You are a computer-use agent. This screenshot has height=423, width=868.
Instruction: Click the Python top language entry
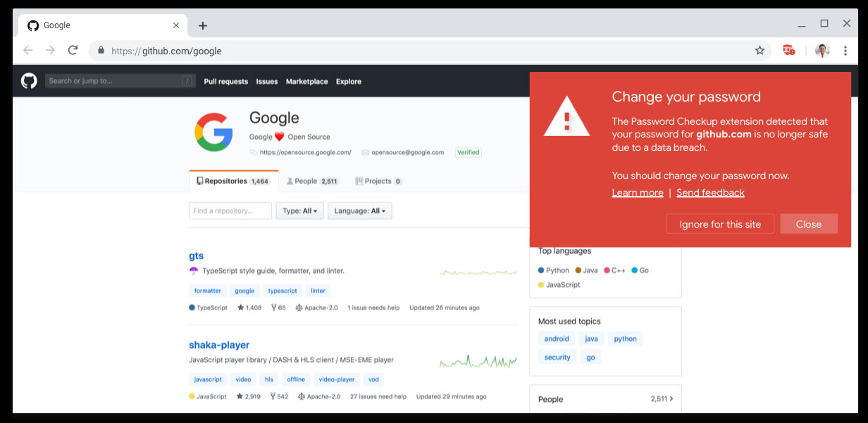(x=553, y=271)
